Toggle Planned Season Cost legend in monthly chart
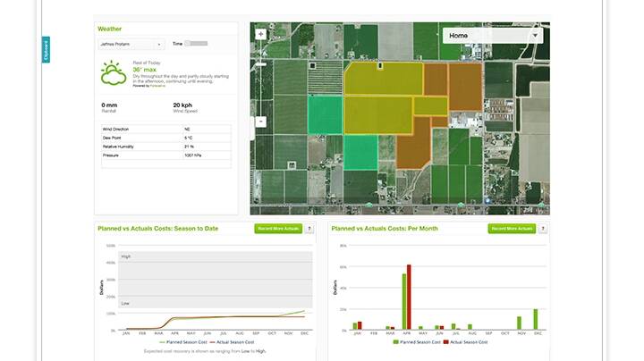The width and height of the screenshot is (644, 361). tap(416, 341)
